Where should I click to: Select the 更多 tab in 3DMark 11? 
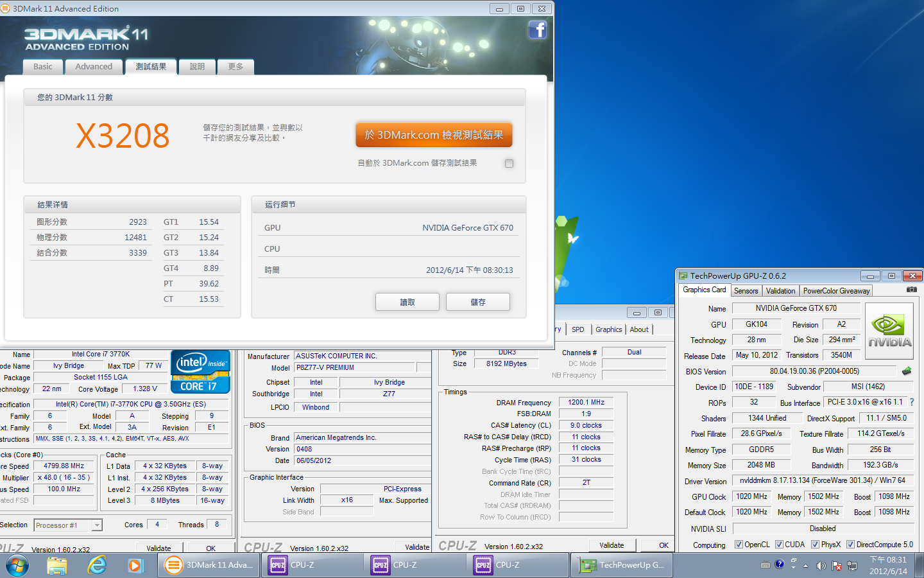(235, 66)
